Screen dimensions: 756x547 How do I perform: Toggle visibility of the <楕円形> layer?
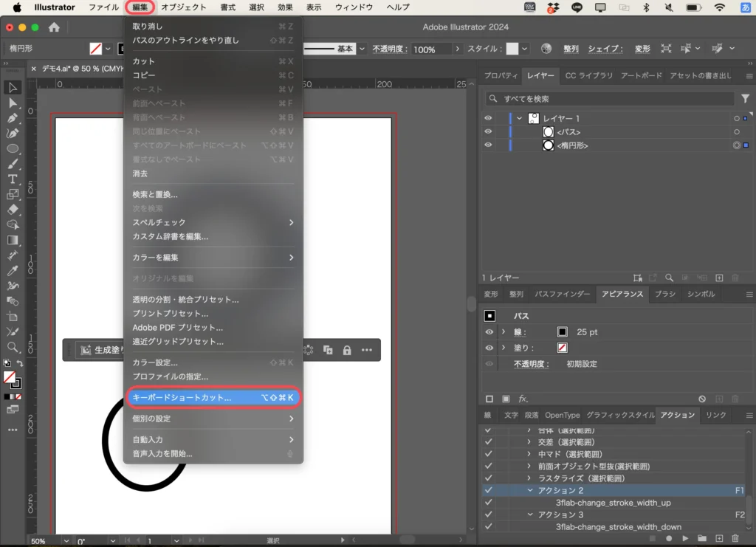pos(488,145)
